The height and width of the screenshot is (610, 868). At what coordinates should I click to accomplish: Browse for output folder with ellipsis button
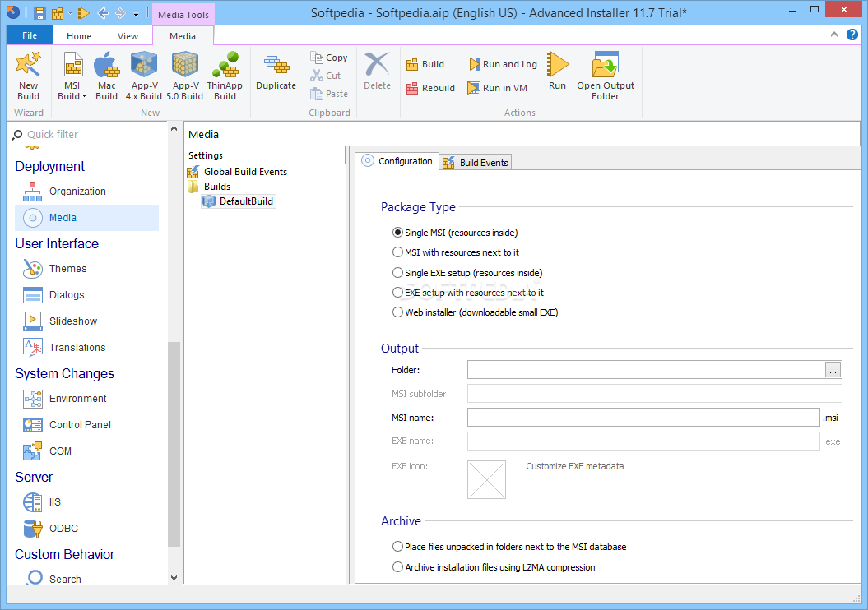[833, 370]
